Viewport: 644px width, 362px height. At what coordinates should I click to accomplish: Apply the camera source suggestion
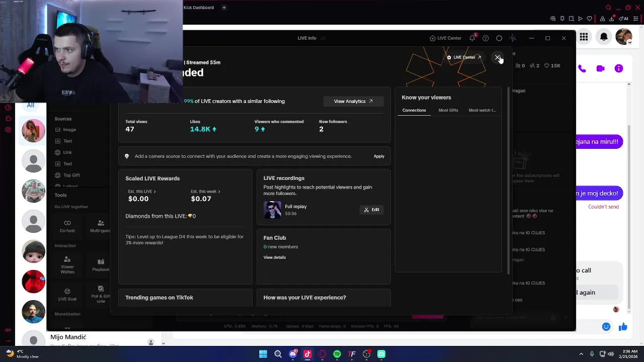[379, 156]
